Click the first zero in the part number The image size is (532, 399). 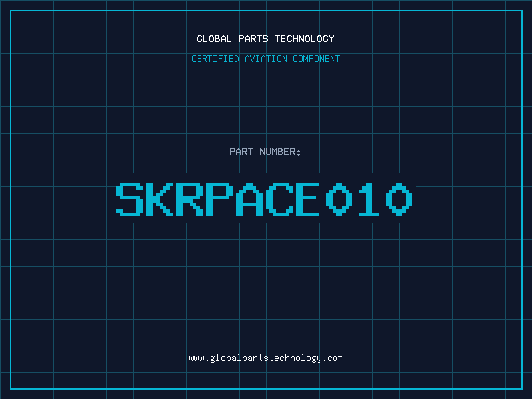point(338,199)
